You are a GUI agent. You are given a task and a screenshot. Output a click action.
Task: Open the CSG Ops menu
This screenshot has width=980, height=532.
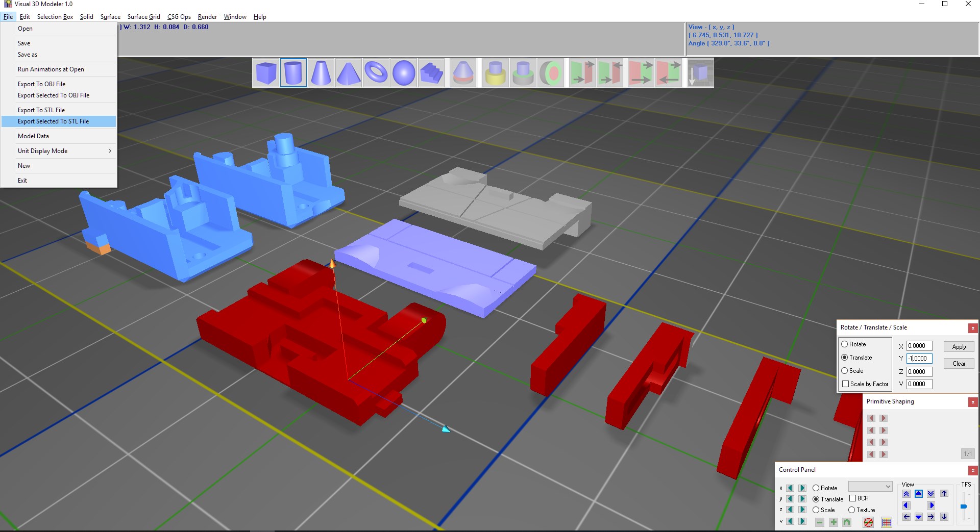179,16
